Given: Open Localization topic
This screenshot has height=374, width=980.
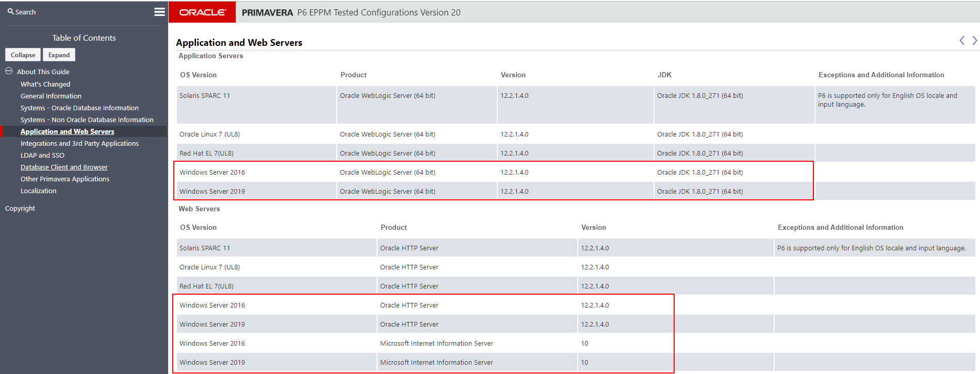Looking at the screenshot, I should click(39, 191).
